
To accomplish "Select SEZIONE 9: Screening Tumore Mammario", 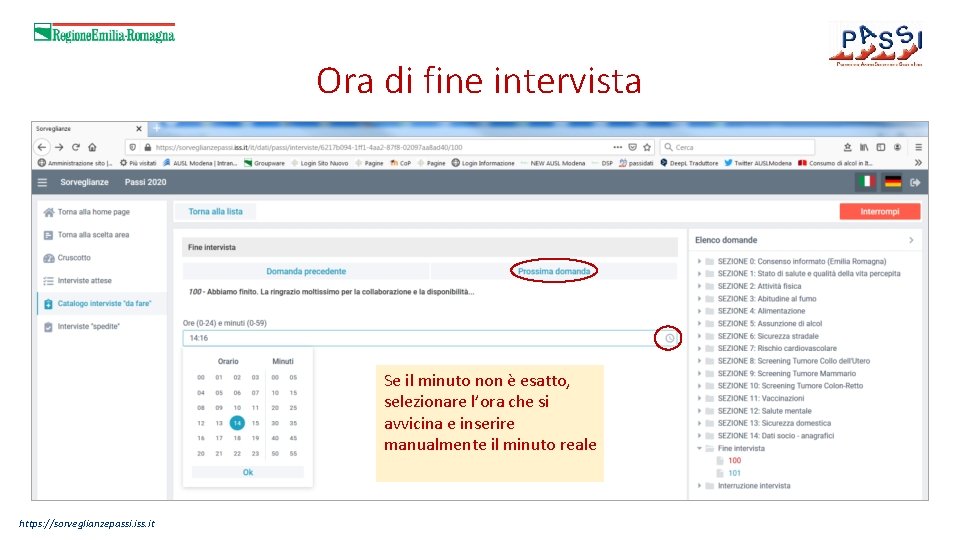I will tap(787, 373).
